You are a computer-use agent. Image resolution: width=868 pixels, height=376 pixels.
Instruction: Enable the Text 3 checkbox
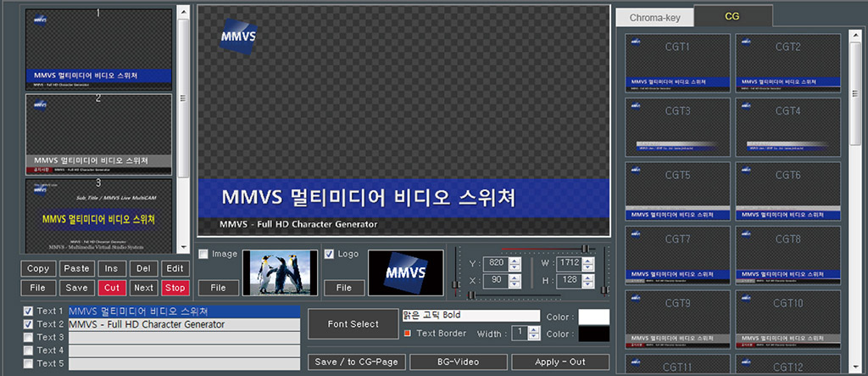point(29,338)
